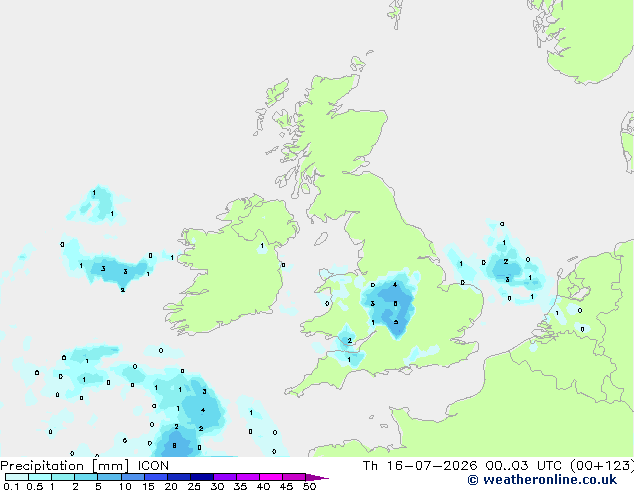Pick the legend swatch between 0.5 and 1

coord(40,477)
